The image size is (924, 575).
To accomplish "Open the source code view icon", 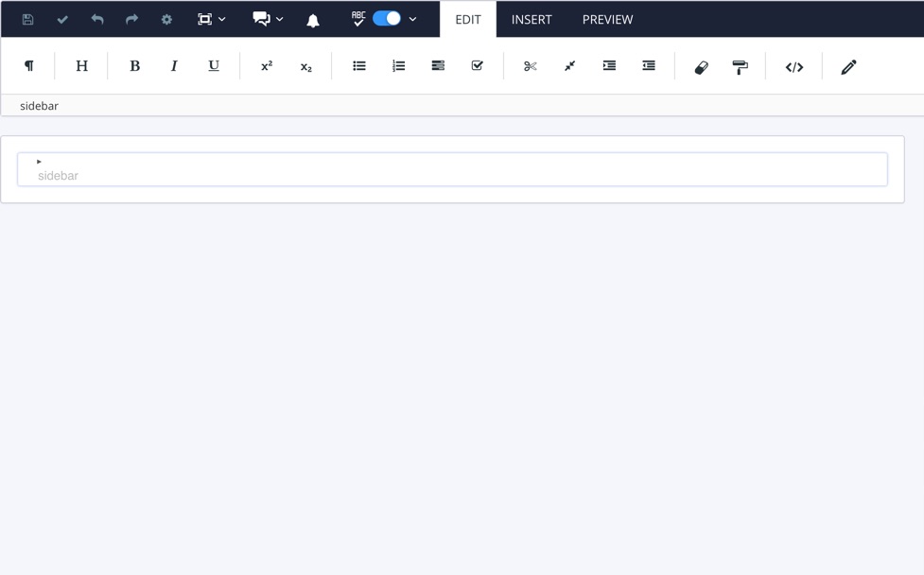I will (794, 67).
